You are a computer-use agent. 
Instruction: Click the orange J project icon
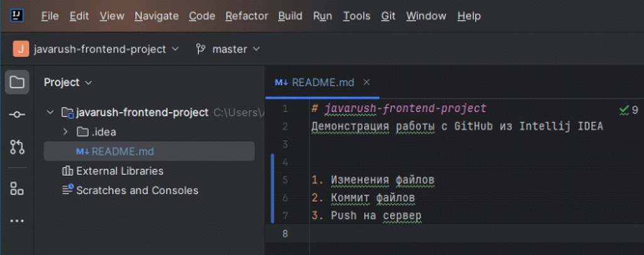[x=21, y=49]
